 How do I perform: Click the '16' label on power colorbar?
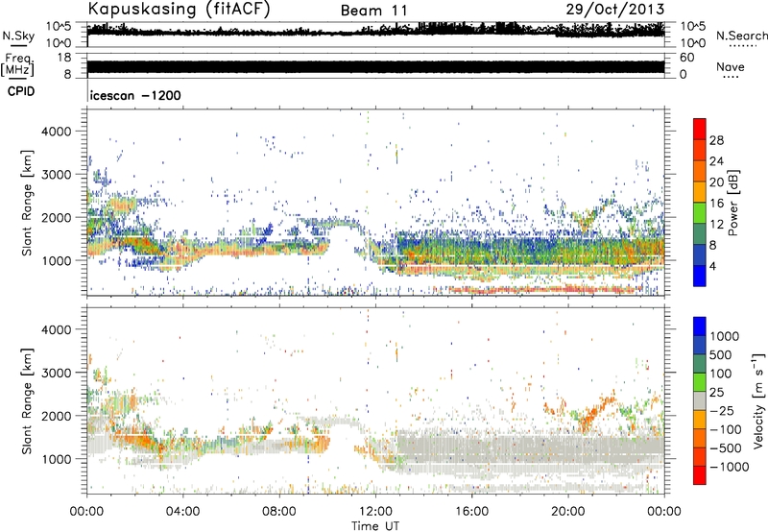(x=716, y=204)
